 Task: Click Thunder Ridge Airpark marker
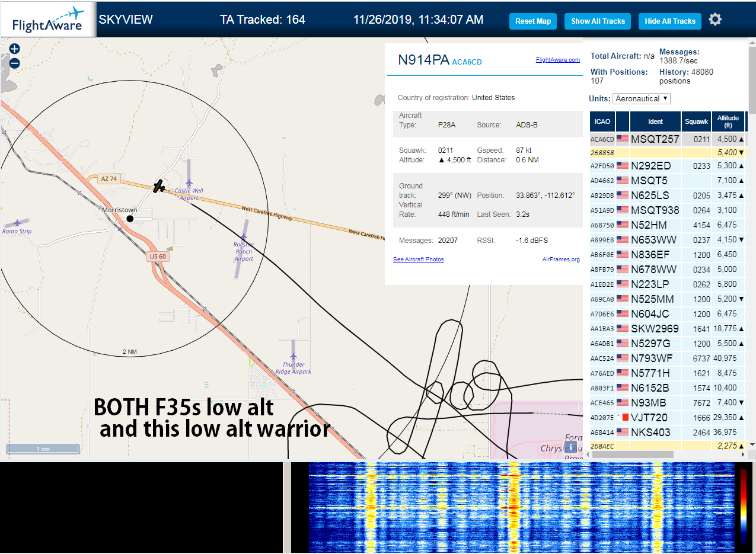point(293,357)
